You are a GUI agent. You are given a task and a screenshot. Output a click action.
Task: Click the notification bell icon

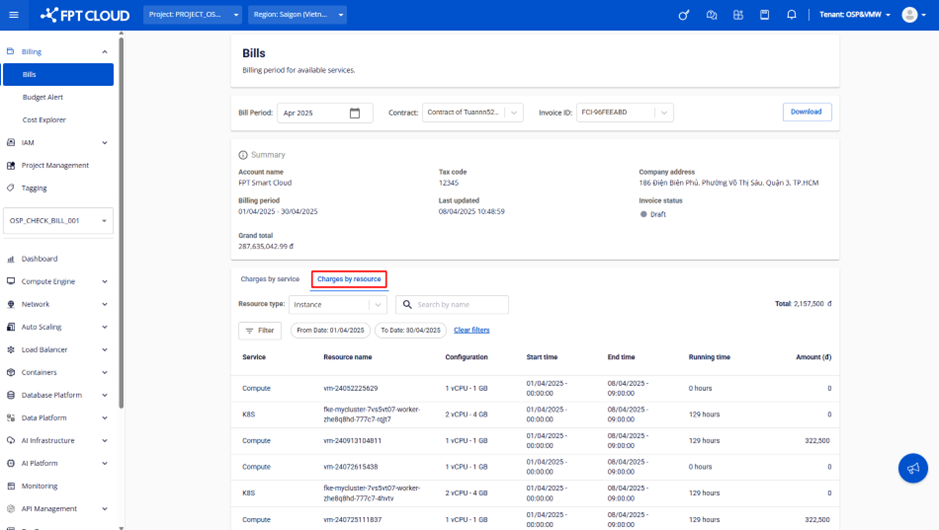point(791,15)
